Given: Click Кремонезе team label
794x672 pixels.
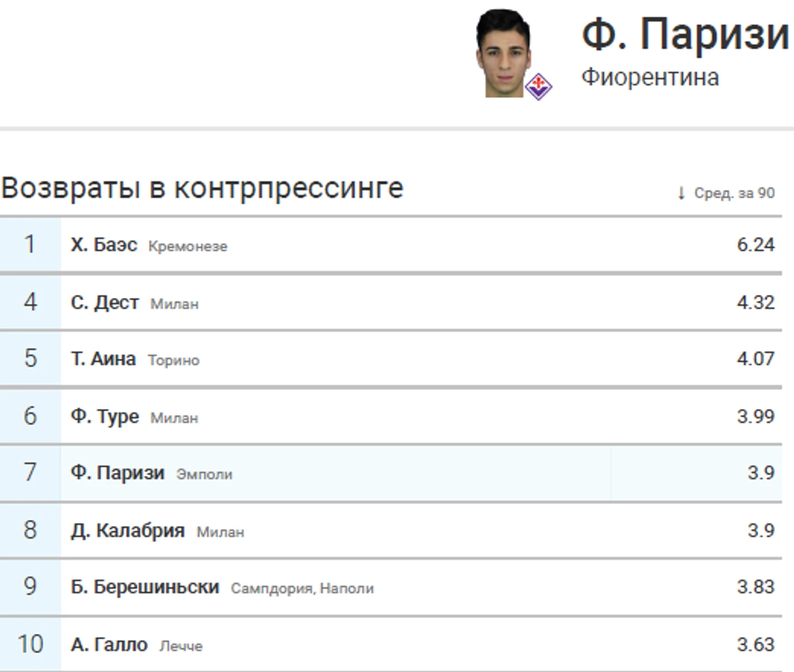Looking at the screenshot, I should [x=188, y=246].
